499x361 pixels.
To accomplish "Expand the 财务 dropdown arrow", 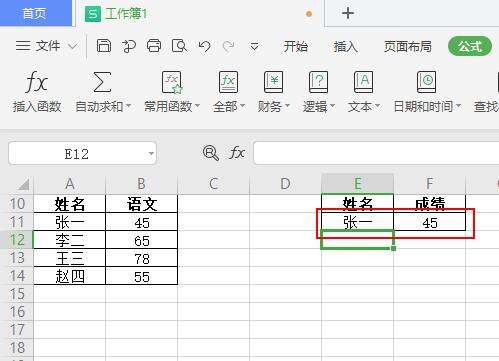I will pos(287,106).
